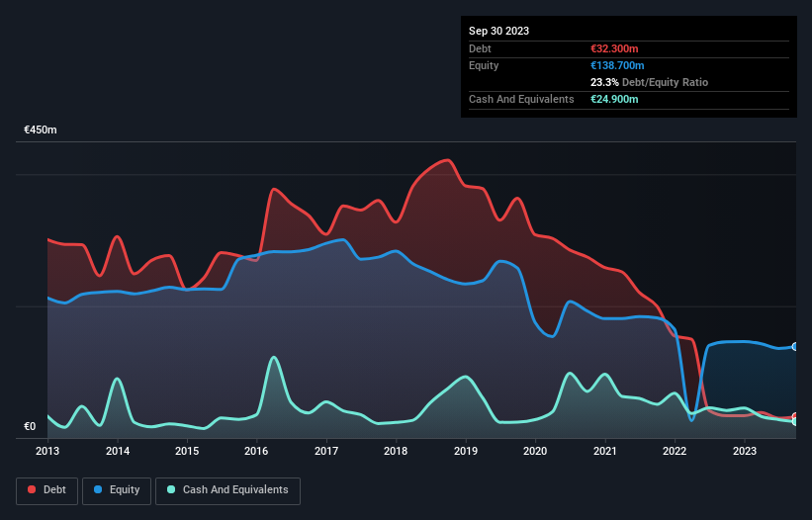Click the 2013 x-axis label
The height and width of the screenshot is (520, 812).
[x=47, y=451]
